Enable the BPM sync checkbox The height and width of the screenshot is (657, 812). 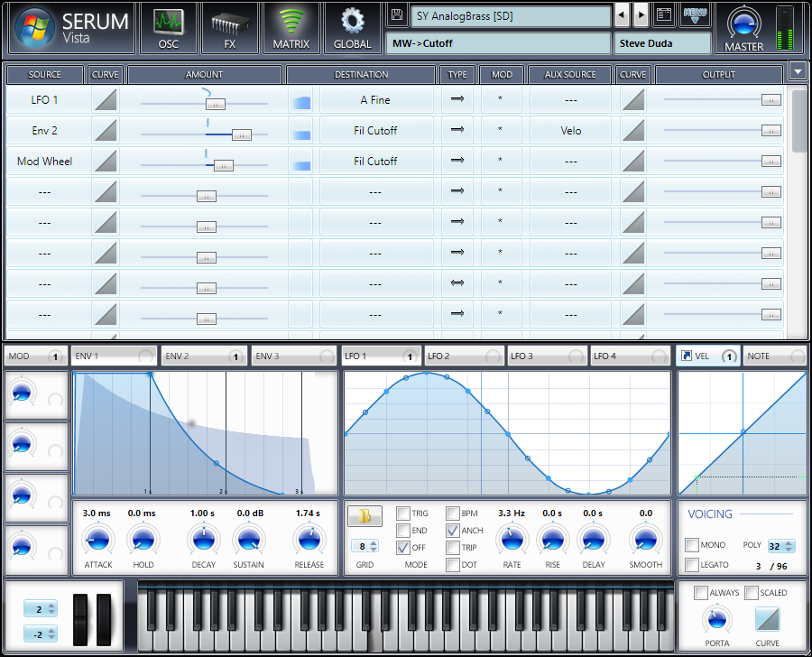453,513
